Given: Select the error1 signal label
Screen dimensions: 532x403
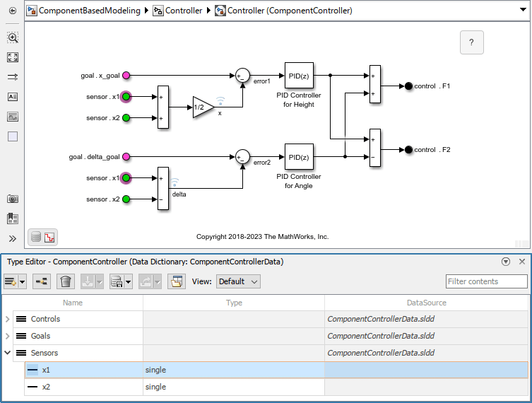Looking at the screenshot, I should click(x=262, y=81).
